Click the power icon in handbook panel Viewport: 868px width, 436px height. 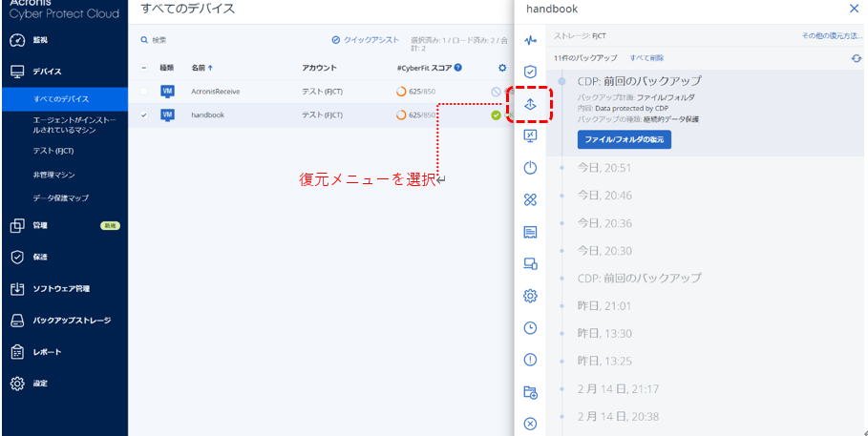click(x=531, y=168)
